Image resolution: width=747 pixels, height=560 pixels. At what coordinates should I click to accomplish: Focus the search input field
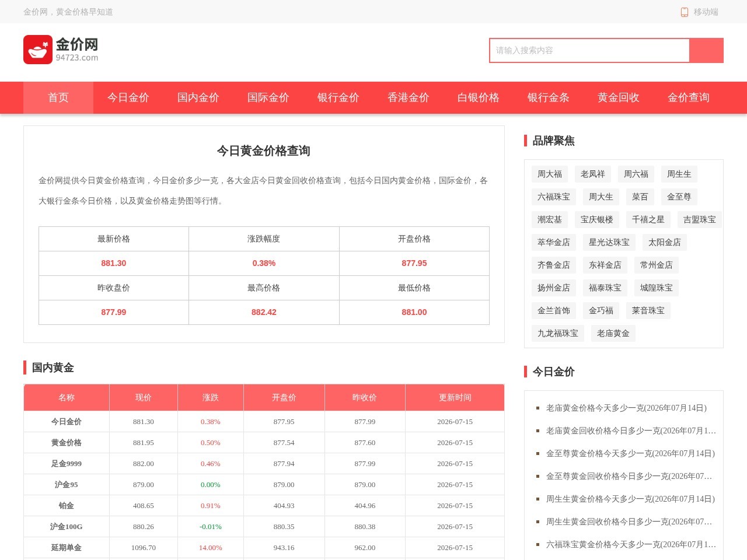pyautogui.click(x=589, y=50)
